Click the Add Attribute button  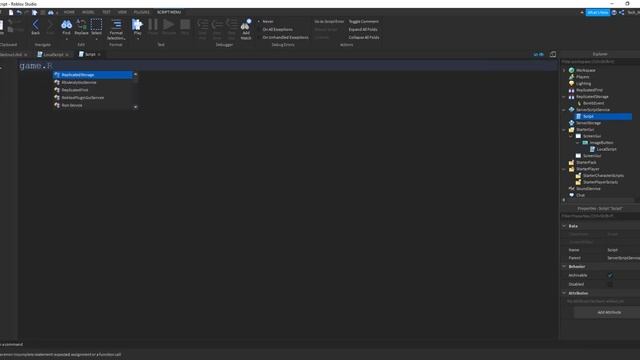[609, 312]
